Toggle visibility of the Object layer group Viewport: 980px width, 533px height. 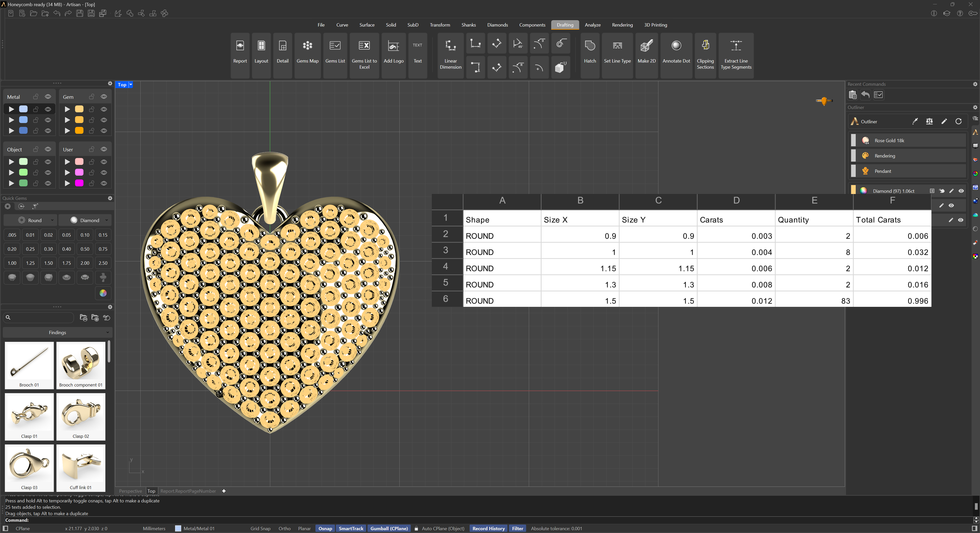[x=48, y=149]
